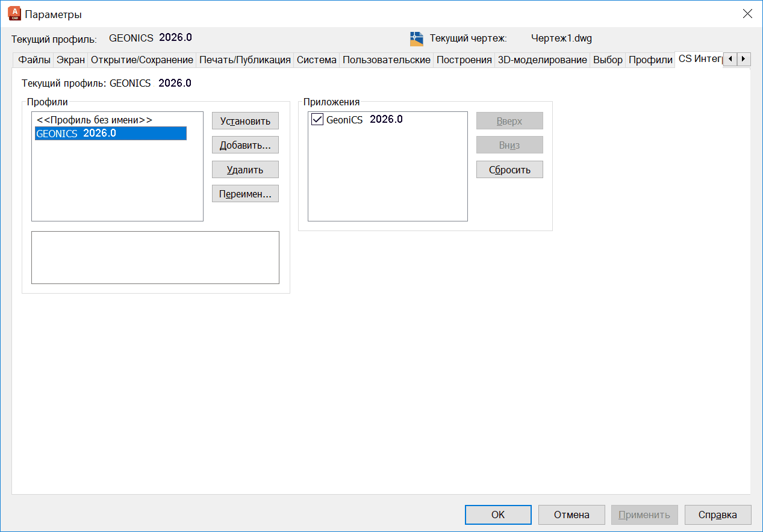Click the profile description text box
The image size is (763, 532).
pos(155,258)
